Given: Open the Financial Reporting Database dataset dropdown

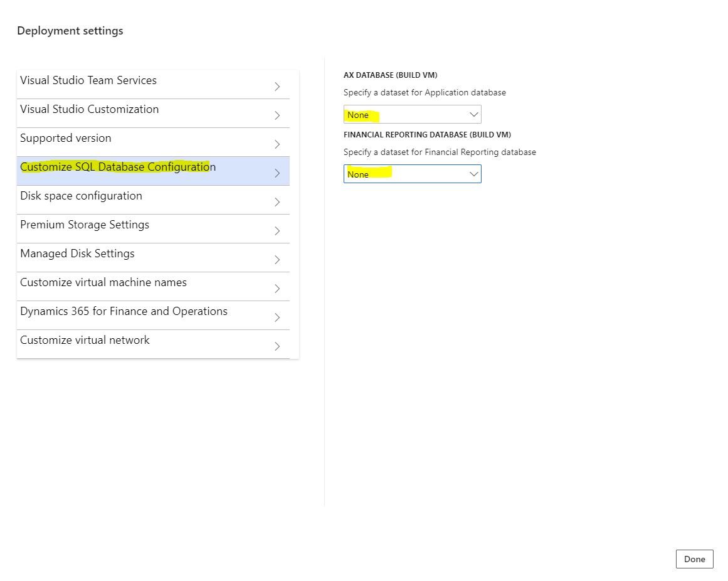Looking at the screenshot, I should pyautogui.click(x=412, y=174).
